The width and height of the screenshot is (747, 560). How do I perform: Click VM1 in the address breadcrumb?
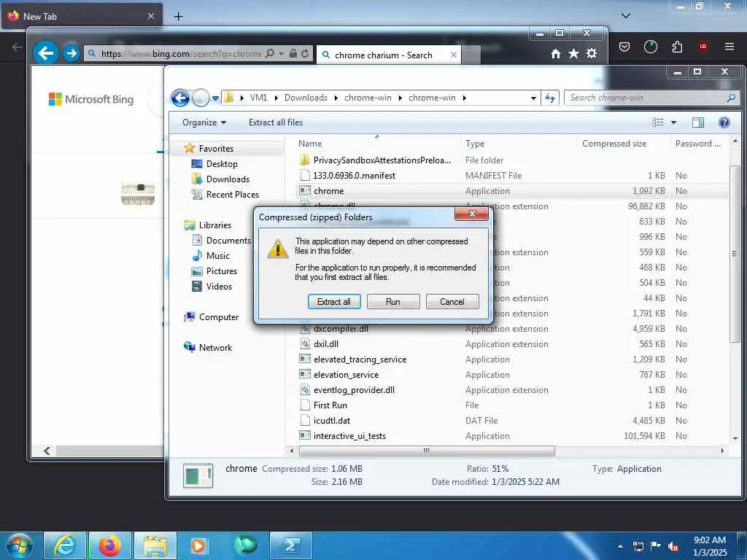click(259, 98)
